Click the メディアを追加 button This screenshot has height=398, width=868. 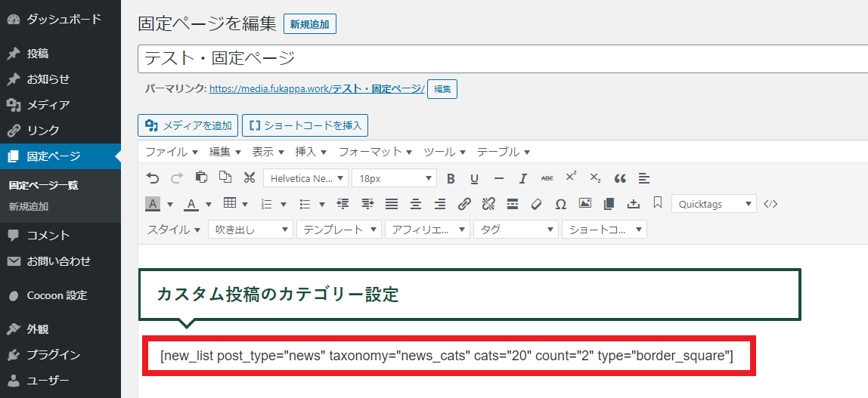click(x=188, y=125)
